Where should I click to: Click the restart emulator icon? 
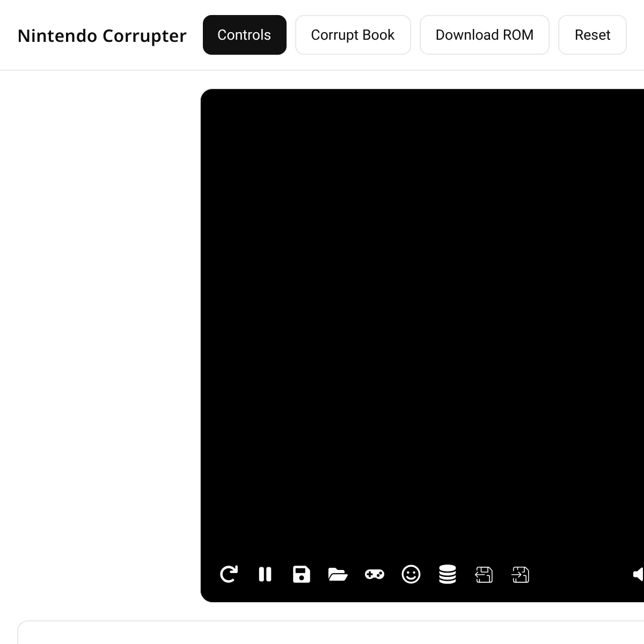[x=229, y=574]
